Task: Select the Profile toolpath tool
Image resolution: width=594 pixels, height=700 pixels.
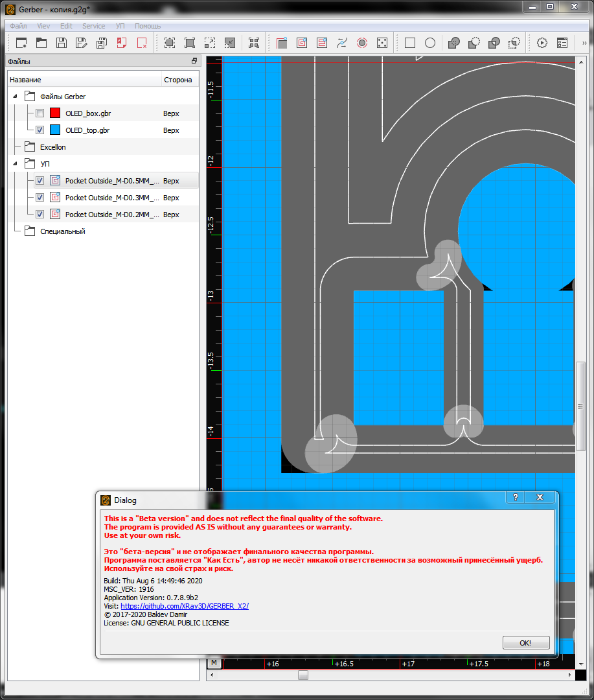Action: click(282, 43)
